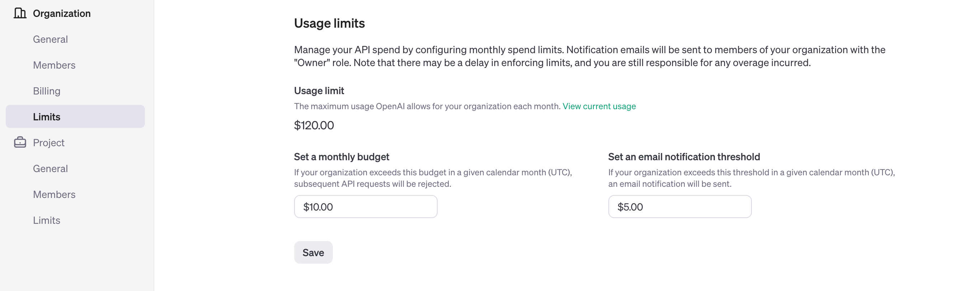Focus the monthly budget $10.00 field
This screenshot has height=291, width=980.
tap(366, 207)
